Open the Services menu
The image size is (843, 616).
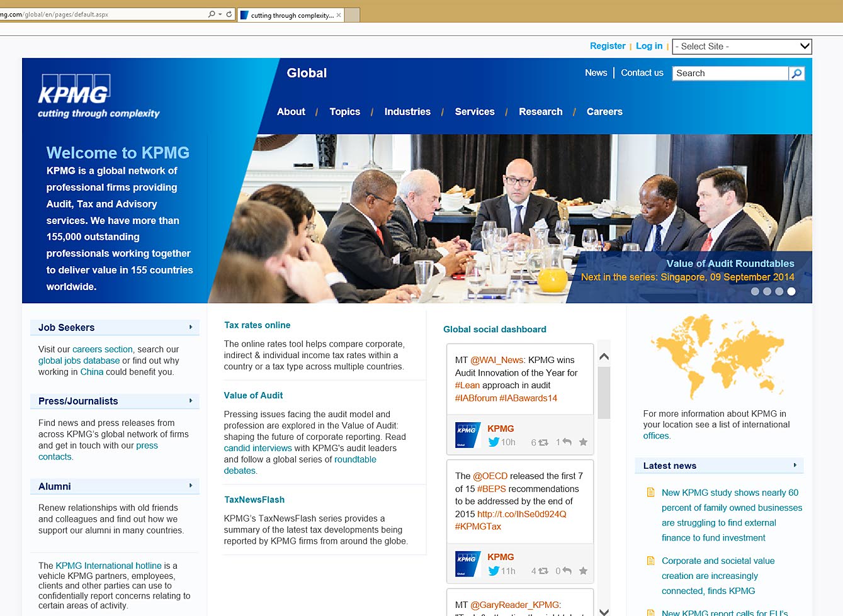475,112
